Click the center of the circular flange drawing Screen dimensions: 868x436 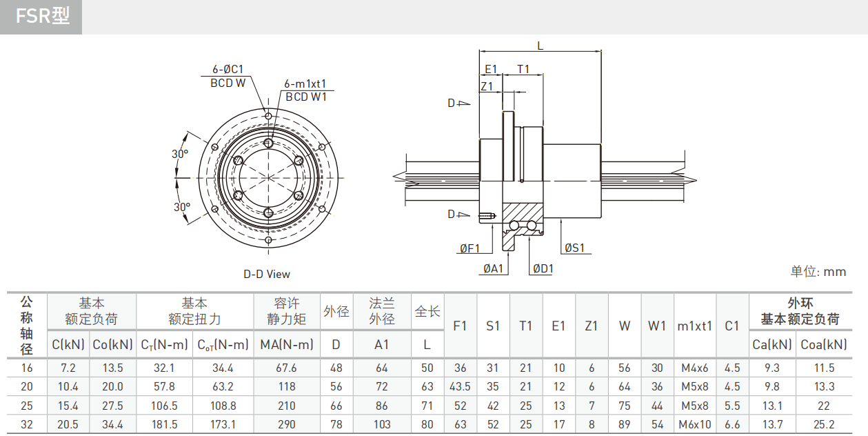[x=268, y=177]
